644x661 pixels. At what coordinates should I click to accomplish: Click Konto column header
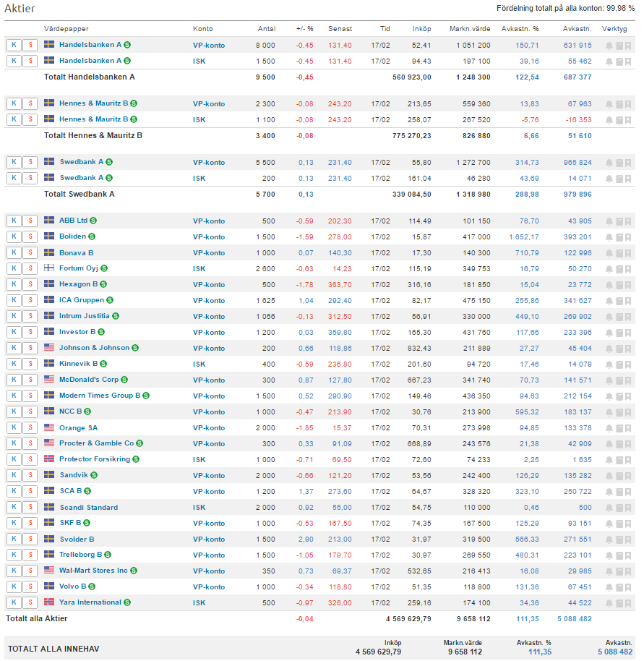coord(203,29)
